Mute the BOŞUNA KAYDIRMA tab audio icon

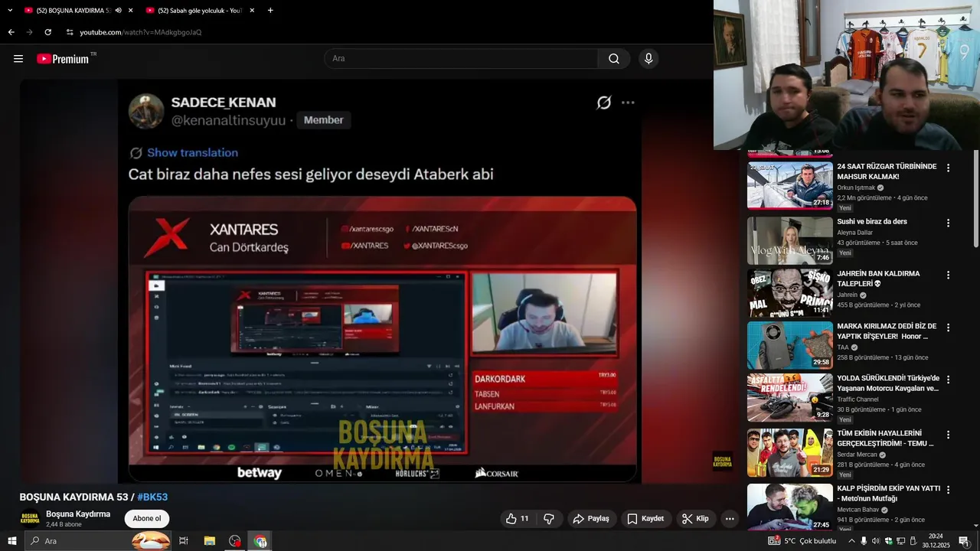click(x=119, y=11)
